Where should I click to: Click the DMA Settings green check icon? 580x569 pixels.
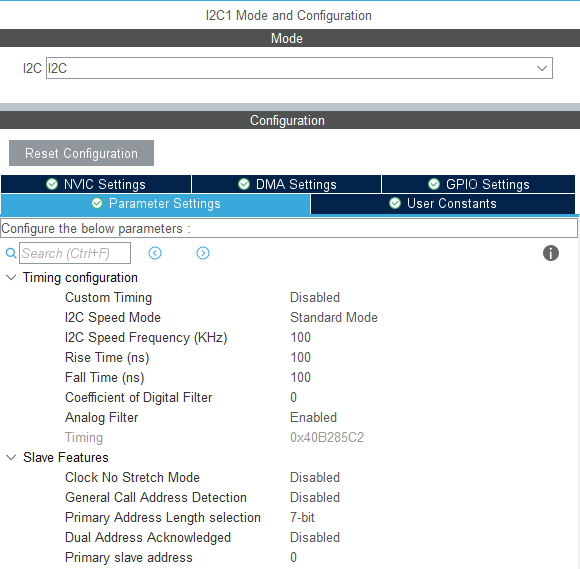click(x=244, y=184)
